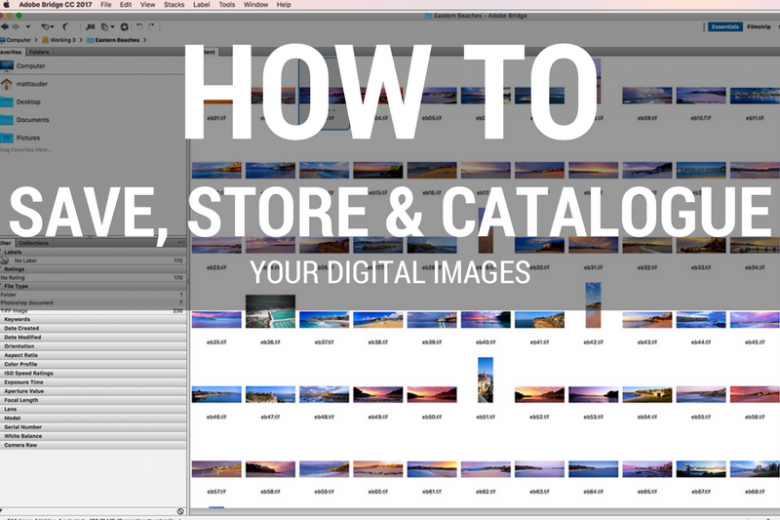
Task: Open the Refine stack dropdown
Action: coord(107,27)
